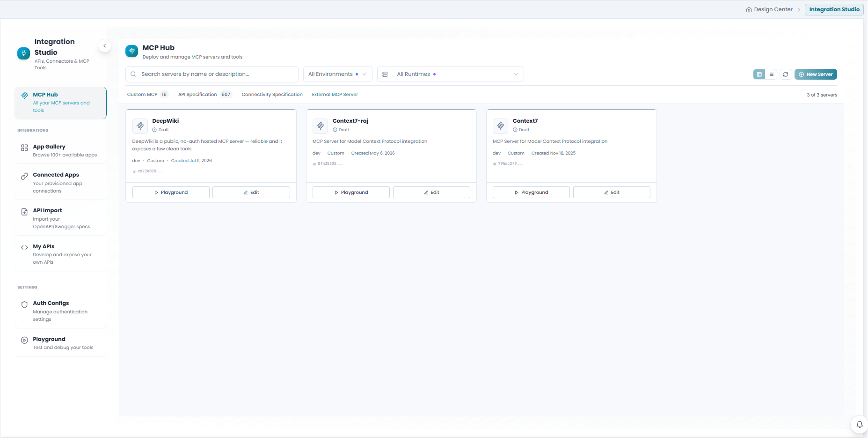Click the Draft status on Context7-raj
This screenshot has width=868, height=438.
pos(341,130)
